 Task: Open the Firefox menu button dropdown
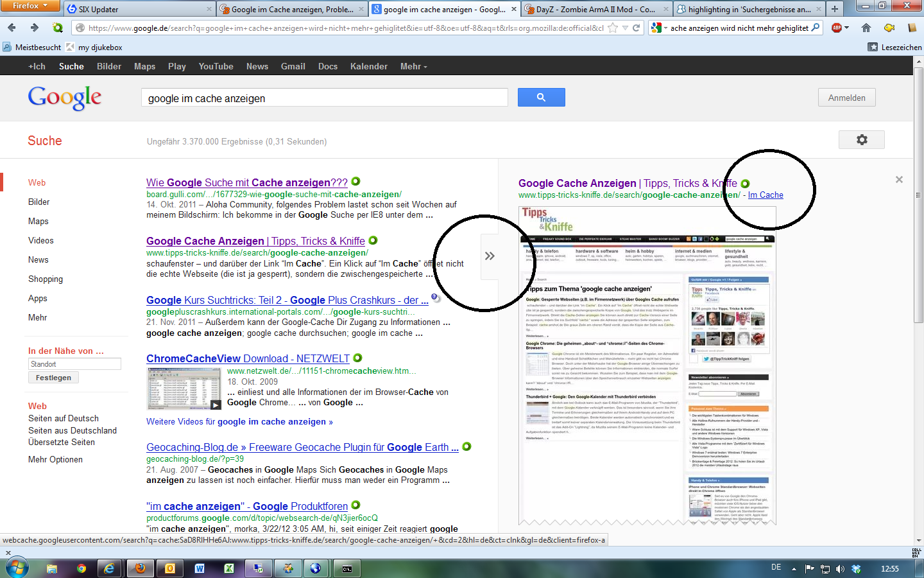tap(30, 6)
